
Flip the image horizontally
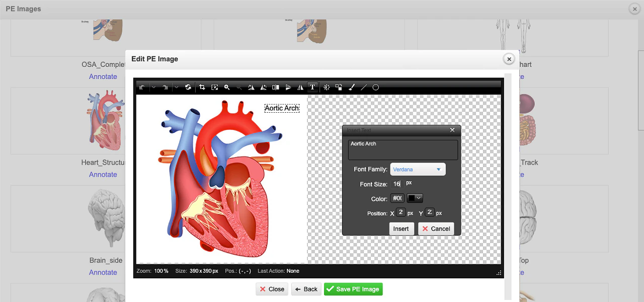pyautogui.click(x=300, y=87)
